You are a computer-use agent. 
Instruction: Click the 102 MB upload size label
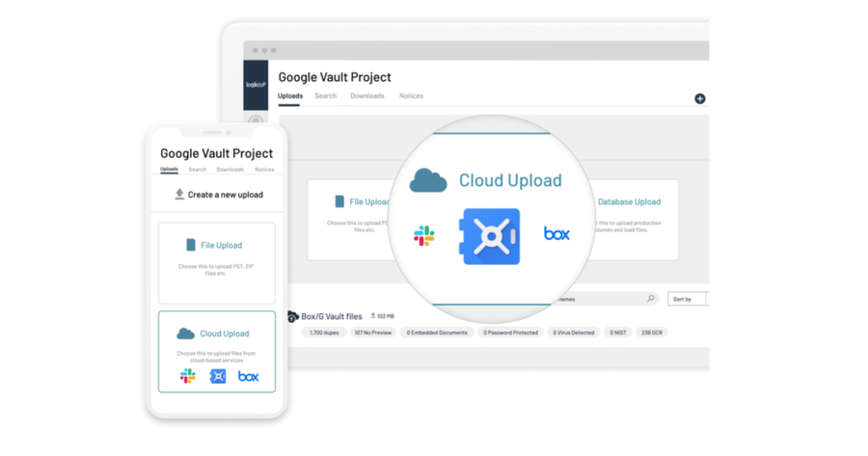(x=383, y=316)
